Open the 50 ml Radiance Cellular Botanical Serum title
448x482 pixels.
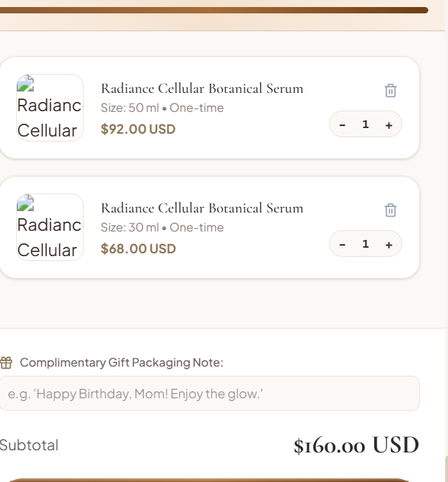tap(202, 89)
